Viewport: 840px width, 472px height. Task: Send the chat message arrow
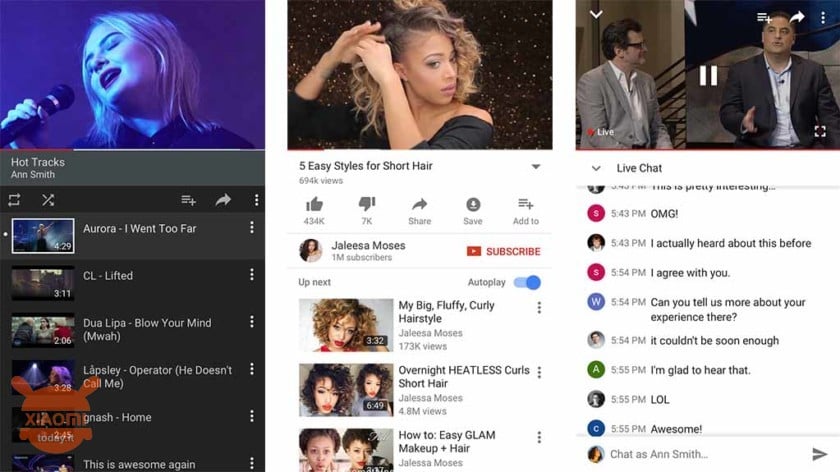click(820, 454)
